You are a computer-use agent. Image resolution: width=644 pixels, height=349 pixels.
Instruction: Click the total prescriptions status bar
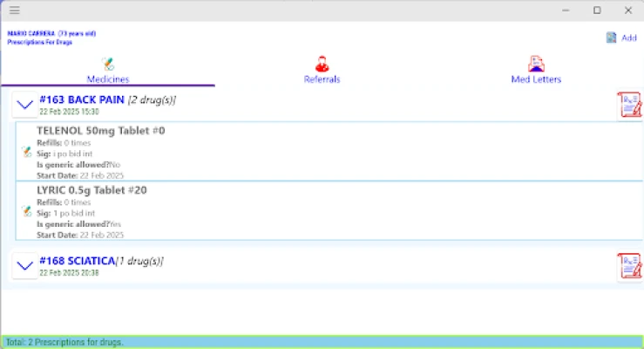pyautogui.click(x=322, y=341)
